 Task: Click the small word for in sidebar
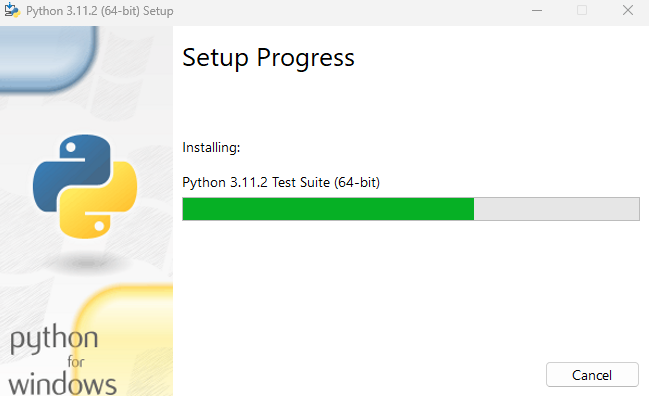[x=76, y=362]
